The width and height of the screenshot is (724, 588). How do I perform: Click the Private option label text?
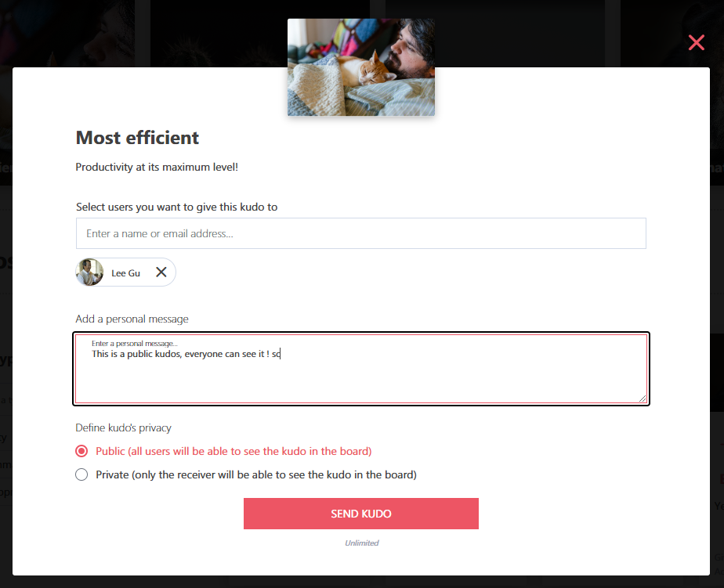(x=256, y=474)
